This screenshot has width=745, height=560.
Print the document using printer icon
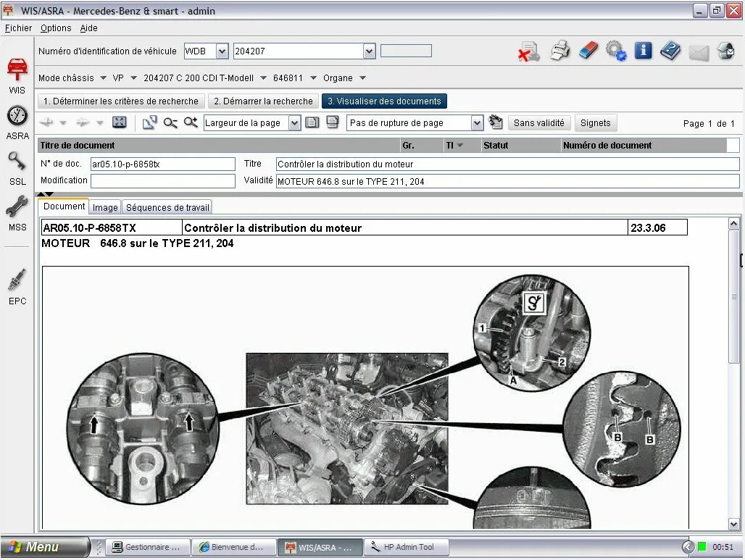tap(560, 51)
